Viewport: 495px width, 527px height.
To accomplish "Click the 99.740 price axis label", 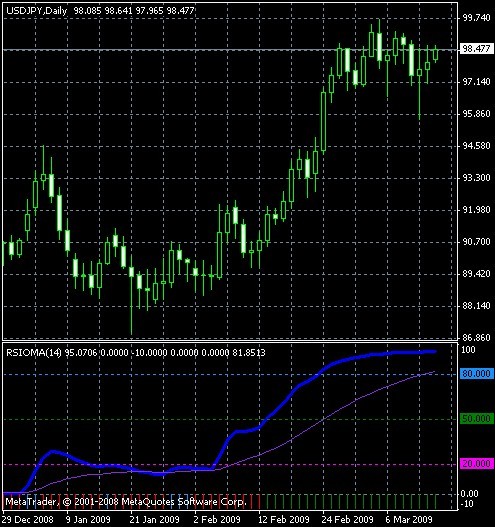I will pyautogui.click(x=477, y=18).
